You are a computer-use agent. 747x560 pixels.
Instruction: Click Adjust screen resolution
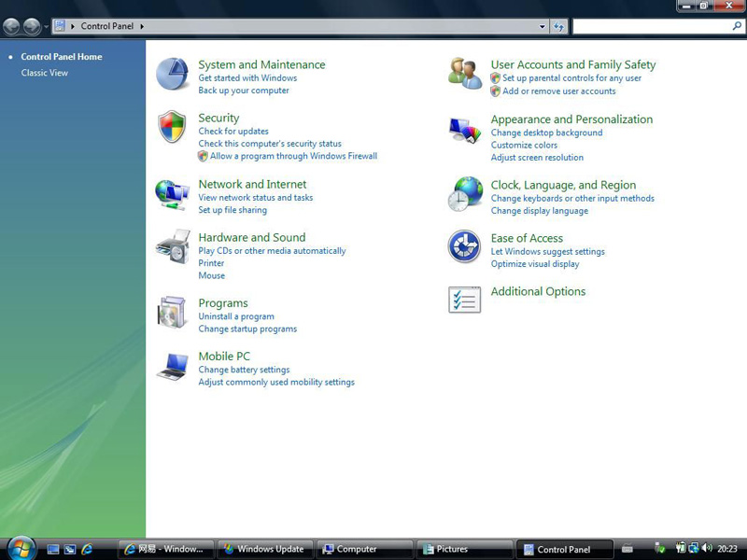click(537, 158)
